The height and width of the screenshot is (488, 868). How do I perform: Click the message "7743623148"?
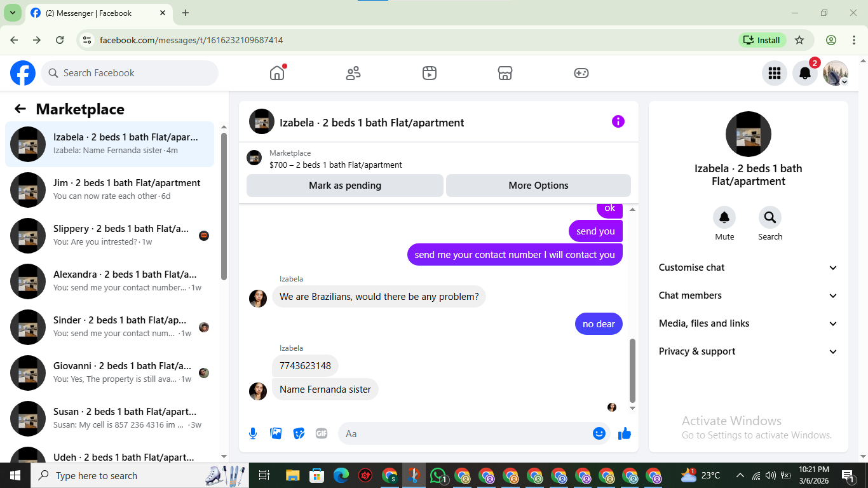(x=306, y=366)
